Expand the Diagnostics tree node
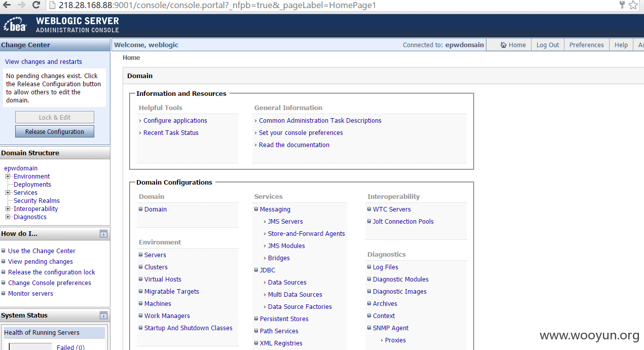The width and height of the screenshot is (644, 350). point(8,217)
